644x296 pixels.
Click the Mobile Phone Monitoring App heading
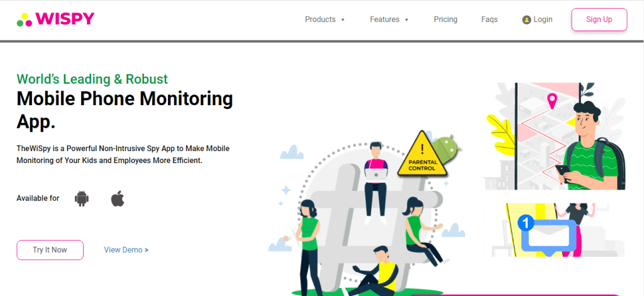[125, 110]
